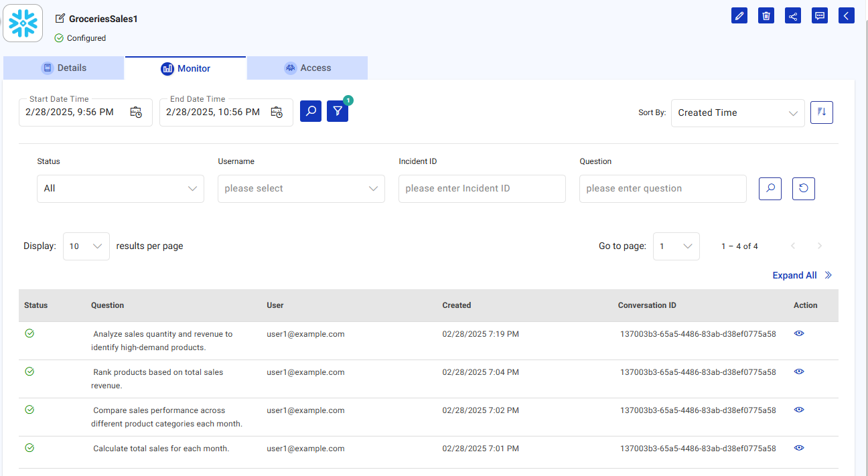Open the share icon in the header
The width and height of the screenshot is (868, 476).
[793, 15]
